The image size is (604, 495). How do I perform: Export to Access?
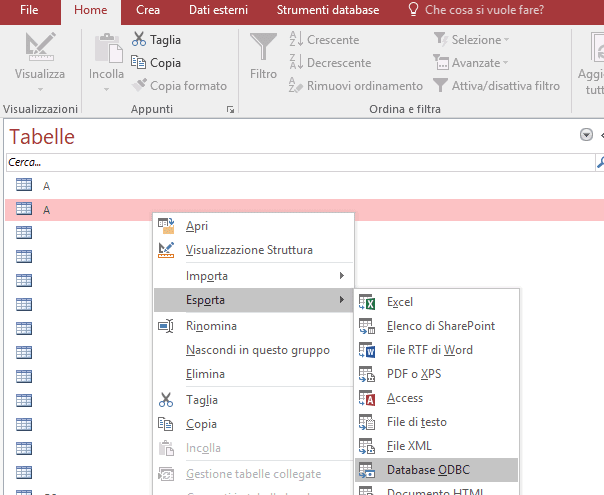[x=436, y=398]
